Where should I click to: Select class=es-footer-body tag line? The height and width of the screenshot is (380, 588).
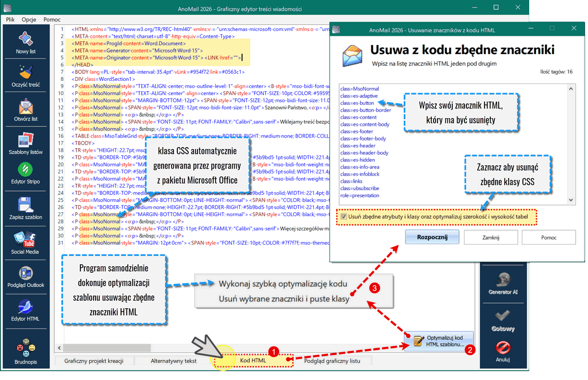point(363,139)
